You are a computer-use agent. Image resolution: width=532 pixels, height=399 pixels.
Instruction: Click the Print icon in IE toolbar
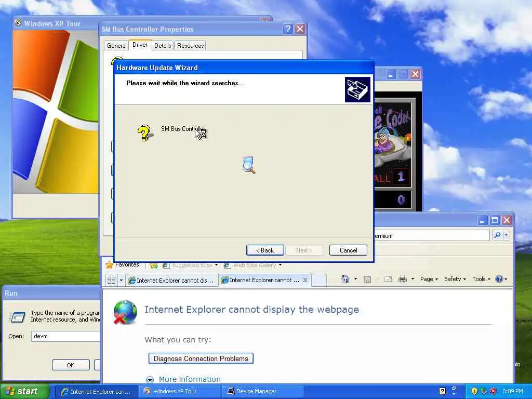[403, 279]
